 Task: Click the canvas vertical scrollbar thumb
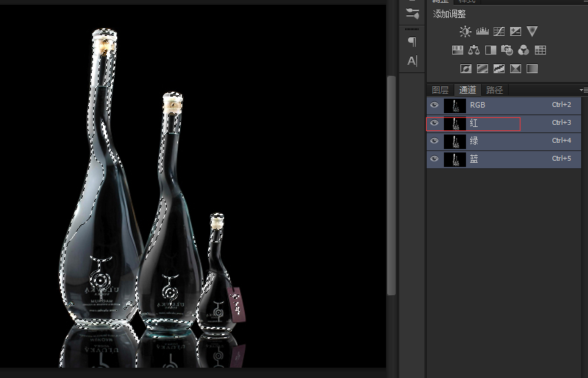(392, 186)
